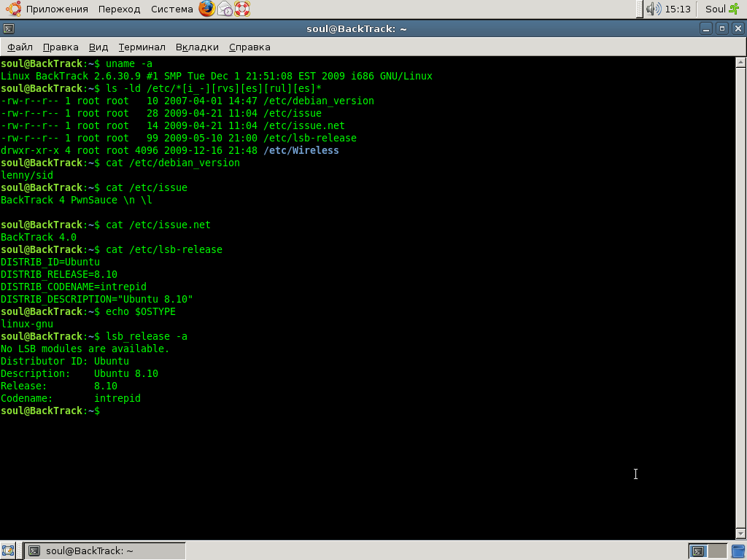Click the 'DISTRIB_RELEASE=8.10' line
Image resolution: width=747 pixels, height=560 pixels.
[59, 274]
